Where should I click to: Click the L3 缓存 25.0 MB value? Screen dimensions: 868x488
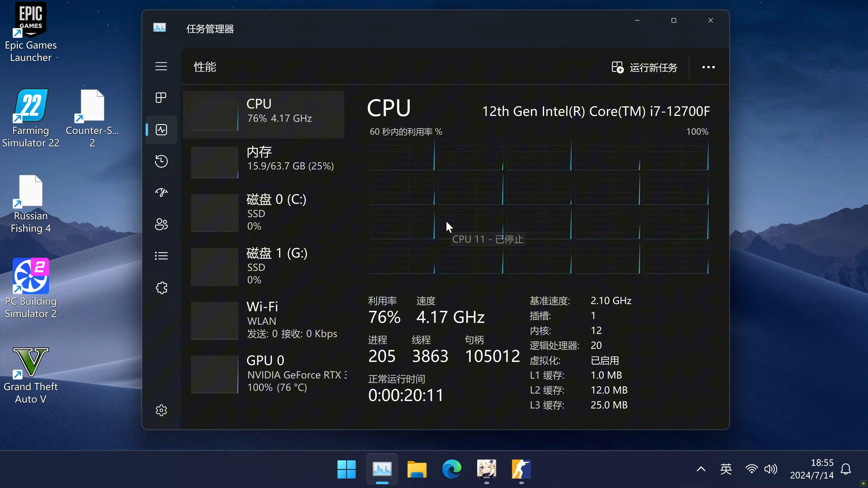coord(609,405)
